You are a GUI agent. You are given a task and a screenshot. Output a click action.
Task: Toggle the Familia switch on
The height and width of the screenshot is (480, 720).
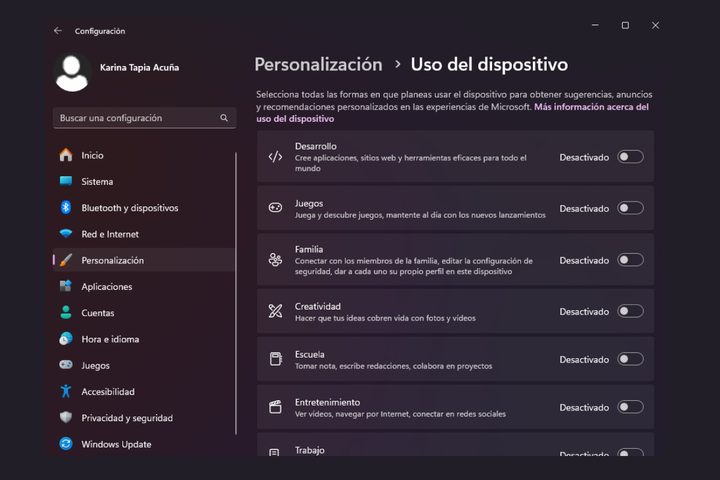point(630,260)
